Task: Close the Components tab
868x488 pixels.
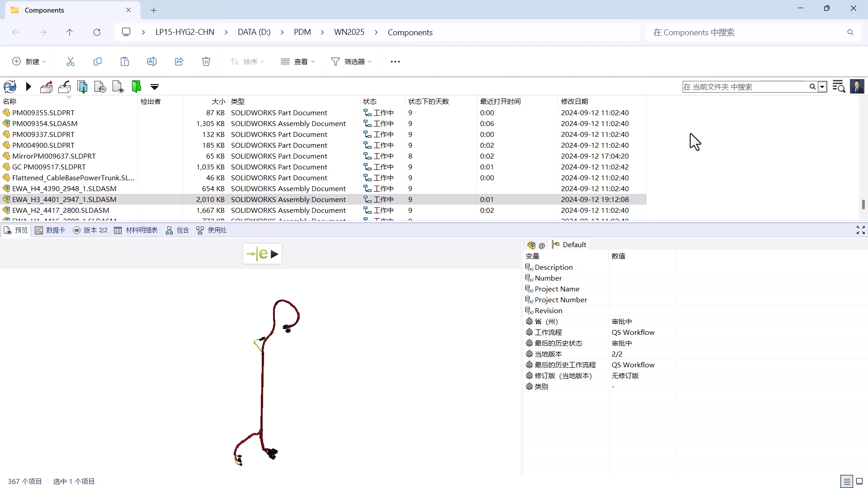Action: [x=128, y=10]
